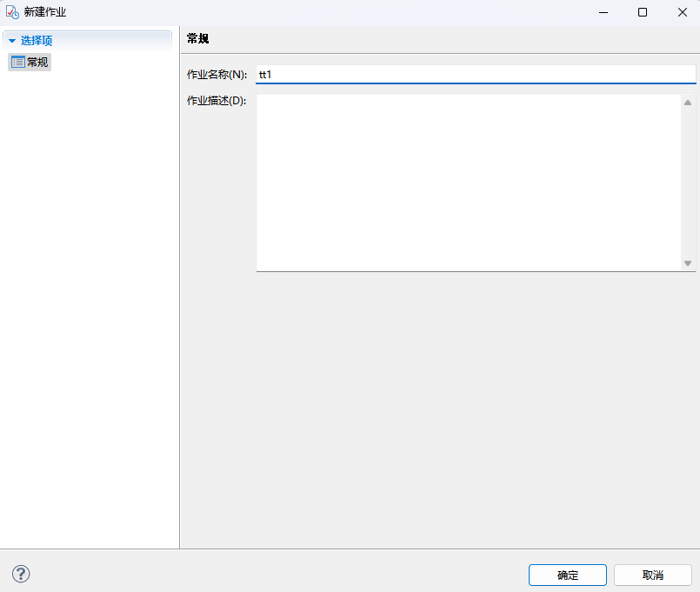Click the 常规 header above the form
The height and width of the screenshot is (592, 700).
[191, 38]
